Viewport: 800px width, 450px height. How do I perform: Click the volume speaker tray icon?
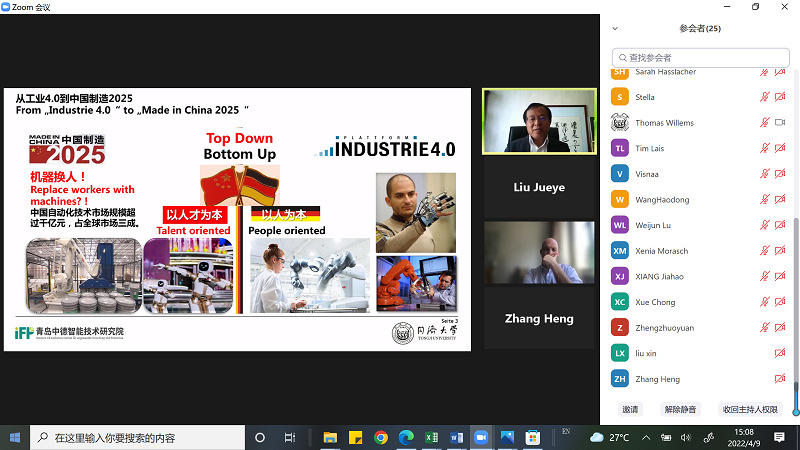pyautogui.click(x=685, y=438)
